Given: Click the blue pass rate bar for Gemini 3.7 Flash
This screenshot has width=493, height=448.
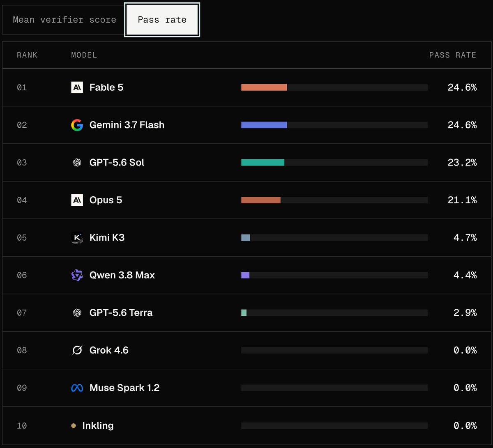Looking at the screenshot, I should coord(264,125).
